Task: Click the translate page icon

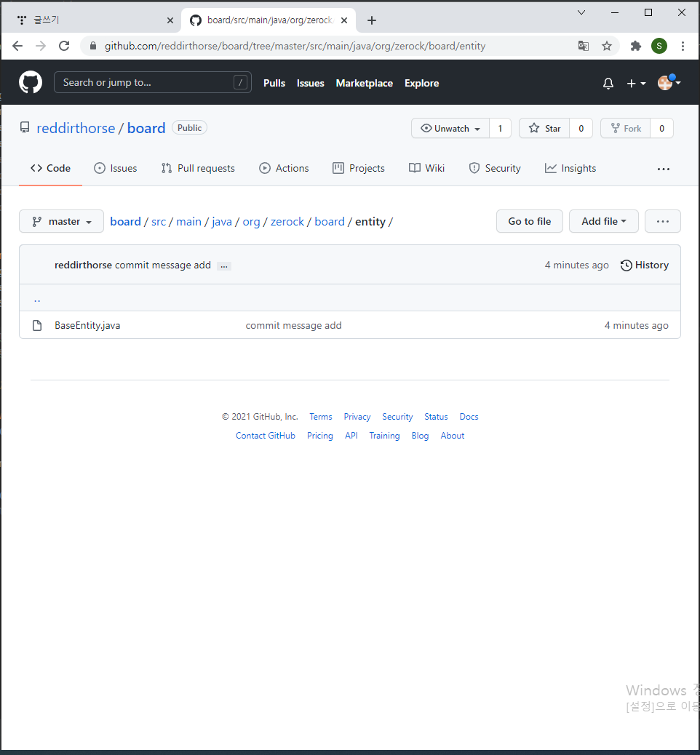Action: click(583, 46)
